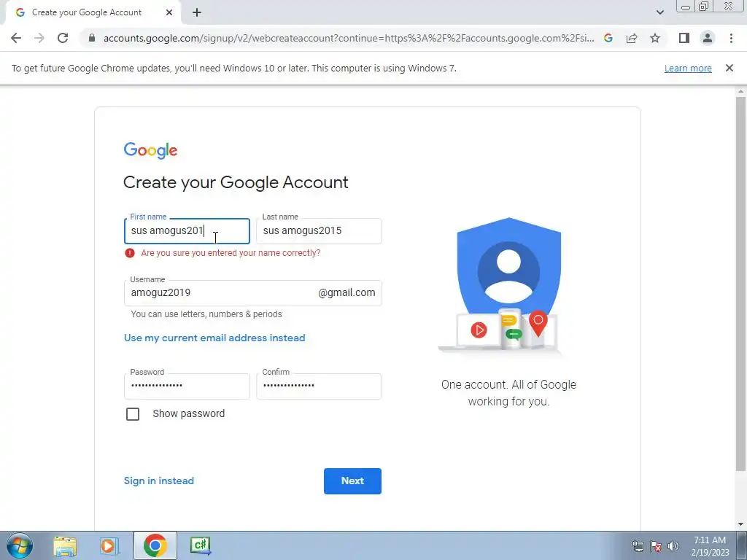Open the C# application in the taskbar

[x=200, y=545]
